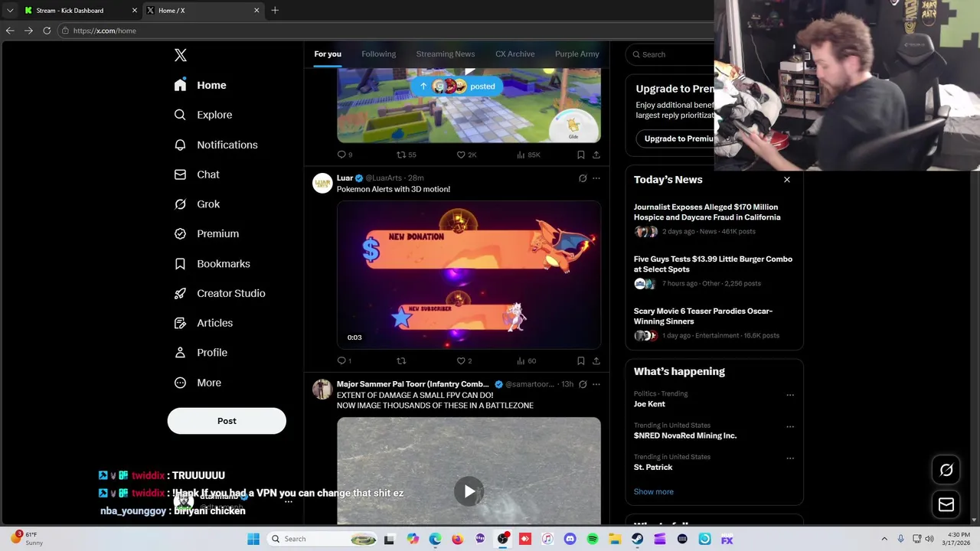Open Notifications page
Viewport: 980px width, 551px height.
pyautogui.click(x=216, y=145)
